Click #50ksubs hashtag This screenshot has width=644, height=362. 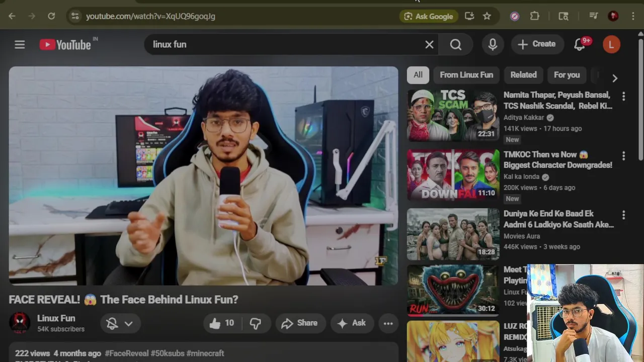(x=167, y=353)
